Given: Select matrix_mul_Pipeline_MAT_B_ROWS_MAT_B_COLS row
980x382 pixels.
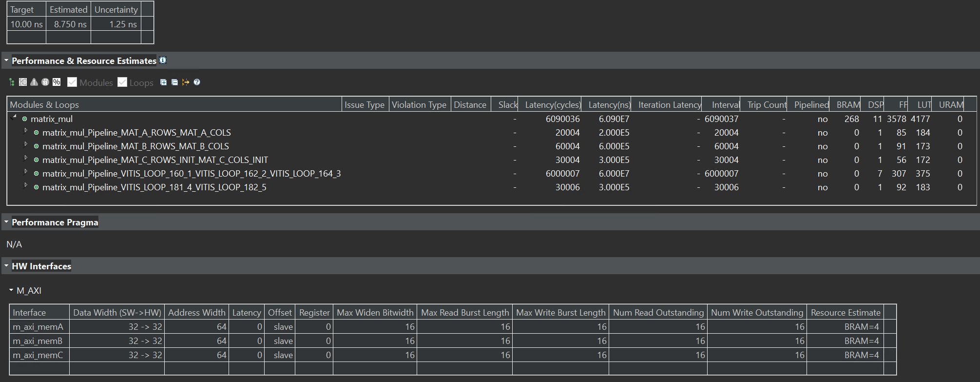Looking at the screenshot, I should point(492,146).
